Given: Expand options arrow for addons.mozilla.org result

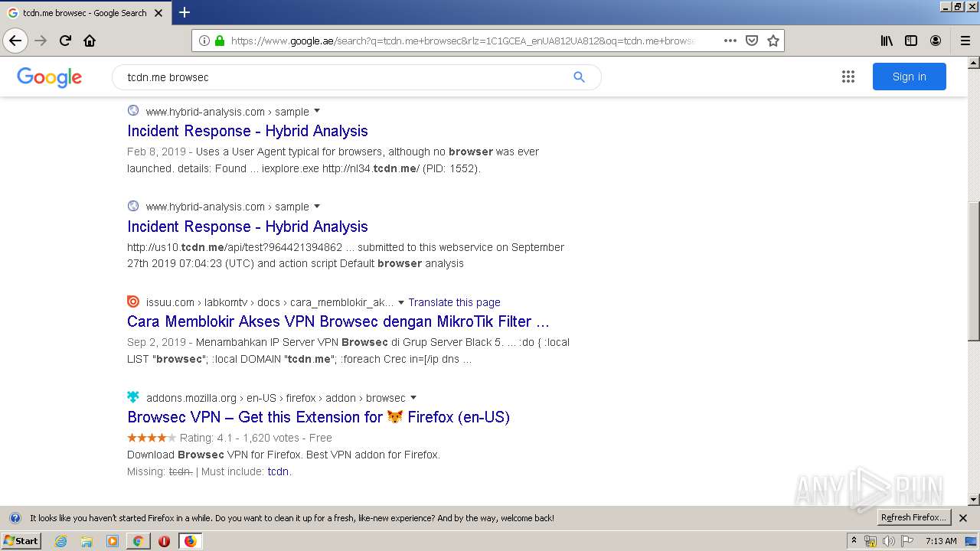Looking at the screenshot, I should (413, 398).
